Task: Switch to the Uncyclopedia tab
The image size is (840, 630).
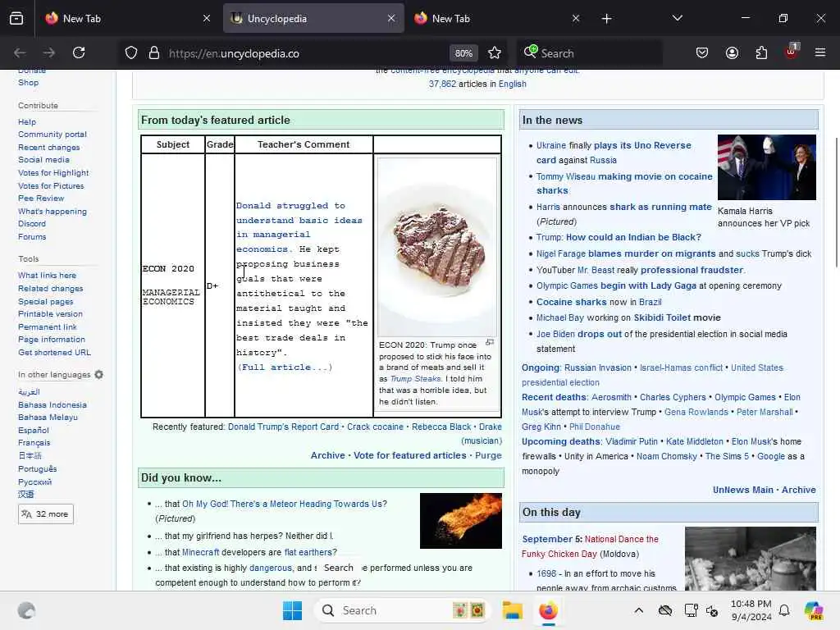Action: 313,18
